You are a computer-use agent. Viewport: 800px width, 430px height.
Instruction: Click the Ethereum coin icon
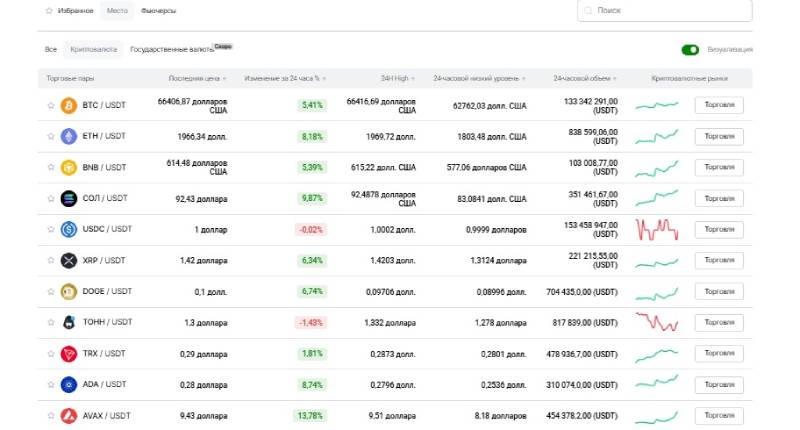point(69,136)
